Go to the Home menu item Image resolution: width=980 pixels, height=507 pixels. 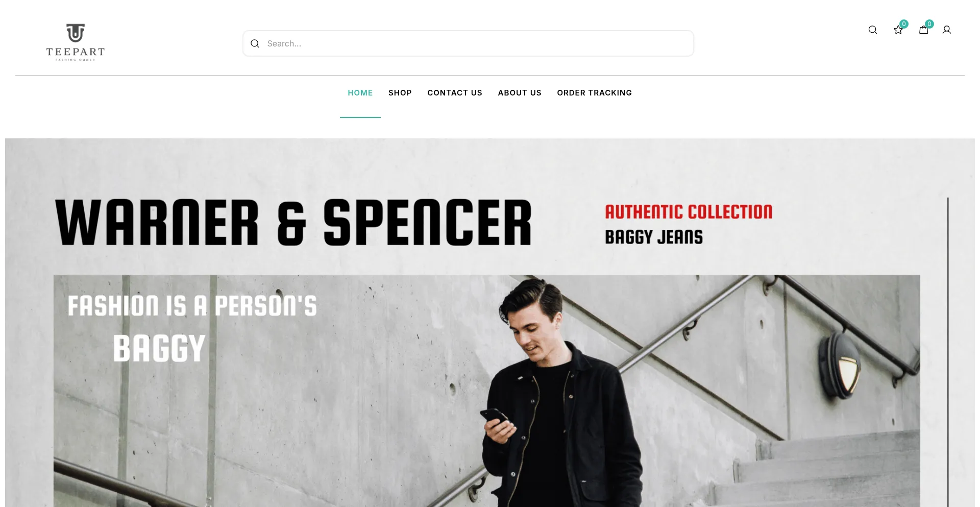pos(360,93)
